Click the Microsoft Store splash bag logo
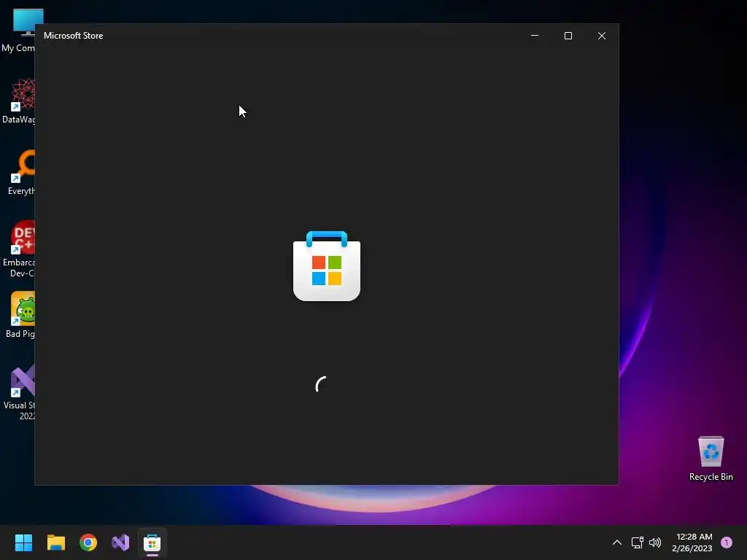The image size is (747, 560). 327,265
